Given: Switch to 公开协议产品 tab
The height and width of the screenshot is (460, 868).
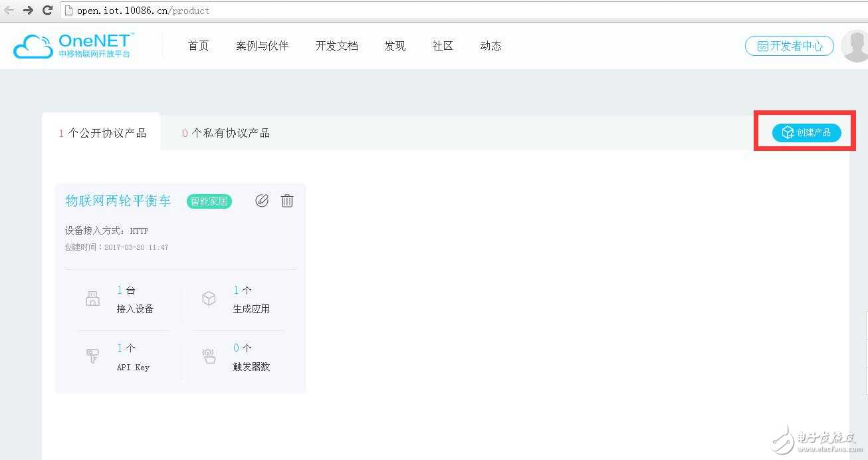Looking at the screenshot, I should pyautogui.click(x=102, y=133).
